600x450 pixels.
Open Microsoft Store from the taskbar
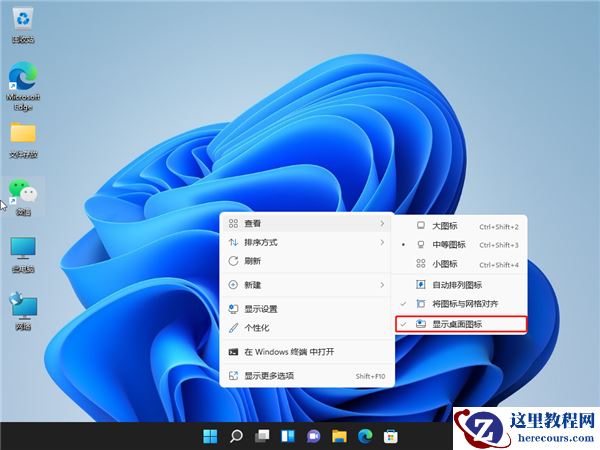click(x=391, y=436)
